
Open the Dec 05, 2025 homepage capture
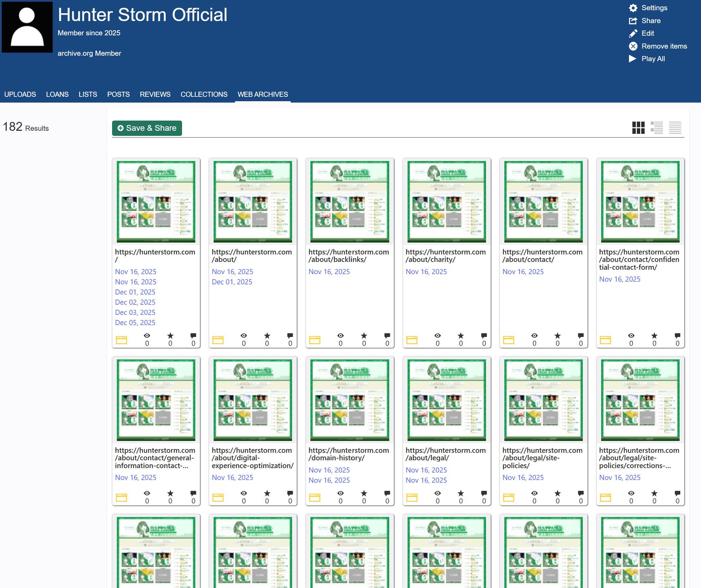pos(135,323)
